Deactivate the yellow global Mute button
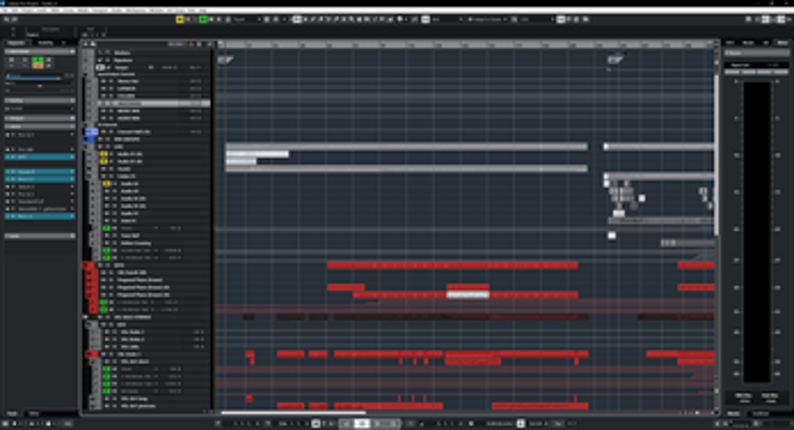The image size is (794, 430). click(180, 19)
